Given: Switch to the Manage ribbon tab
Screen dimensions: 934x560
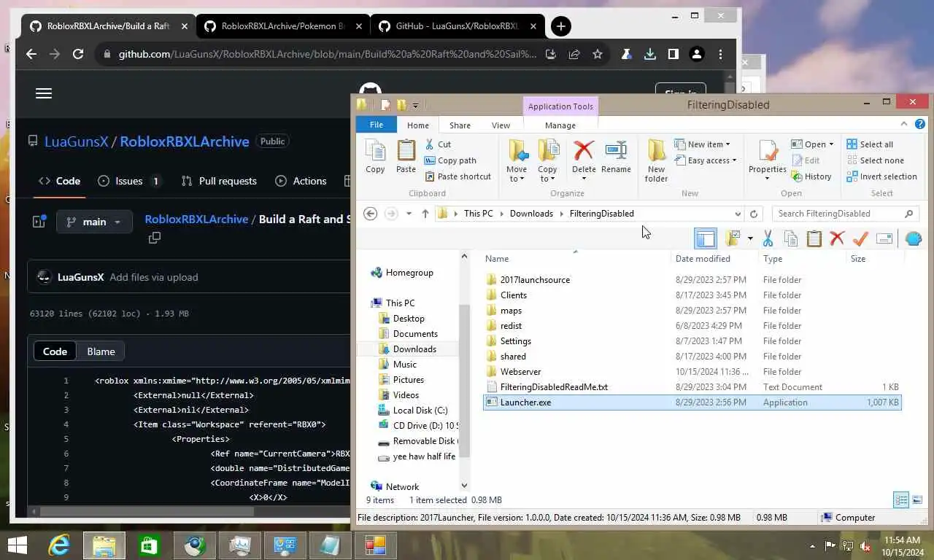Looking at the screenshot, I should [x=560, y=125].
